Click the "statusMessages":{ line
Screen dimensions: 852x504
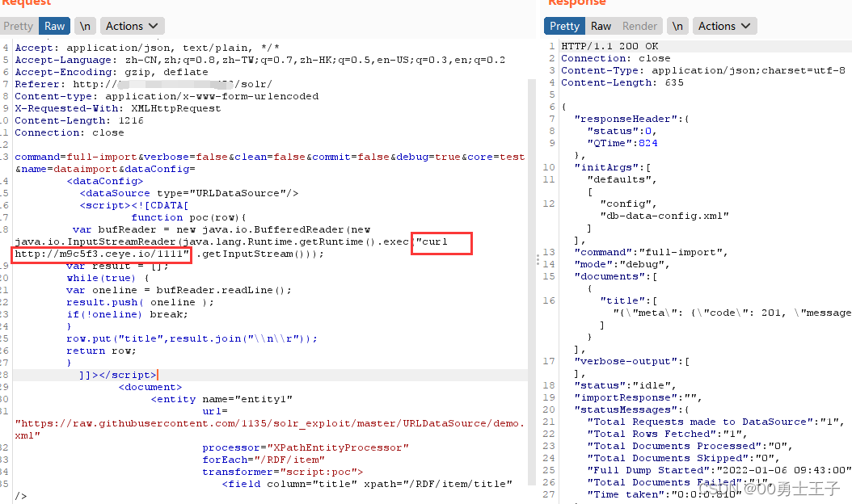coord(632,410)
